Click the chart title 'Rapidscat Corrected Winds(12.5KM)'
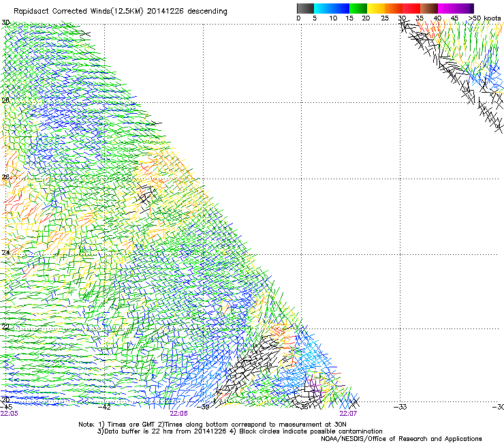 click(78, 12)
